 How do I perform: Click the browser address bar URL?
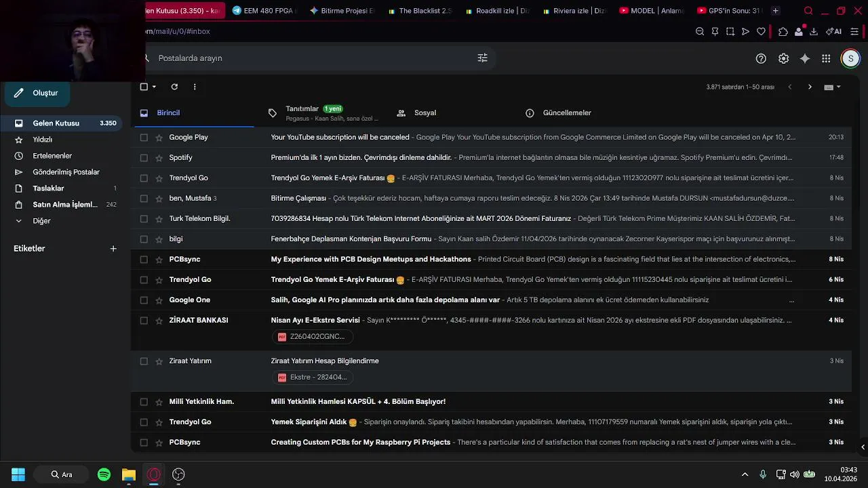point(178,31)
